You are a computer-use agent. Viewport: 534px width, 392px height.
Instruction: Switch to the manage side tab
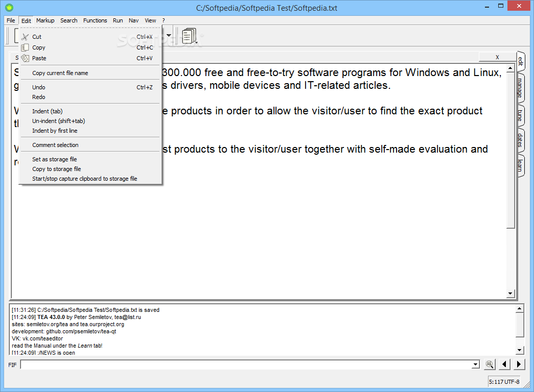click(520, 88)
